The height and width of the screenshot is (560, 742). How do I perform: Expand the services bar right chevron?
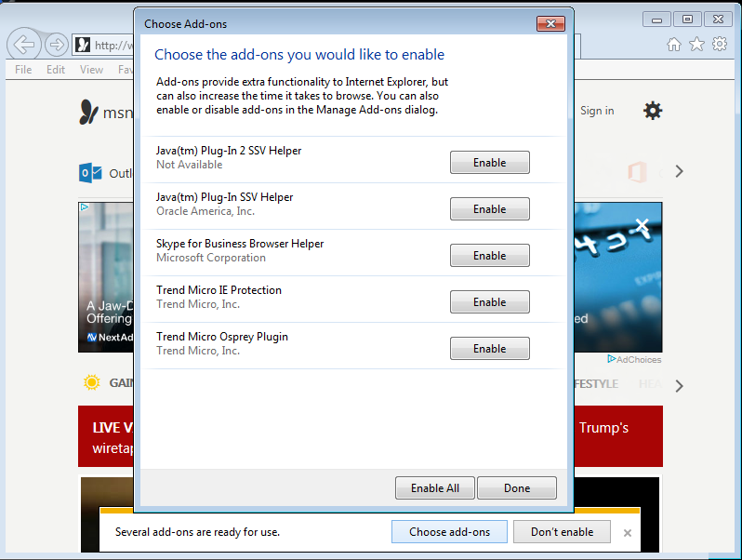pyautogui.click(x=680, y=171)
